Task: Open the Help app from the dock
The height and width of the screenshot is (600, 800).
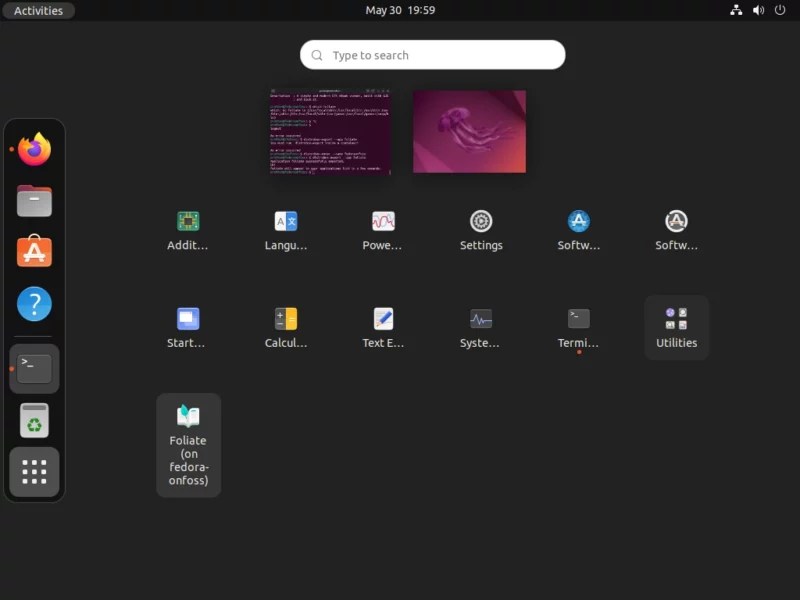Action: coord(34,304)
